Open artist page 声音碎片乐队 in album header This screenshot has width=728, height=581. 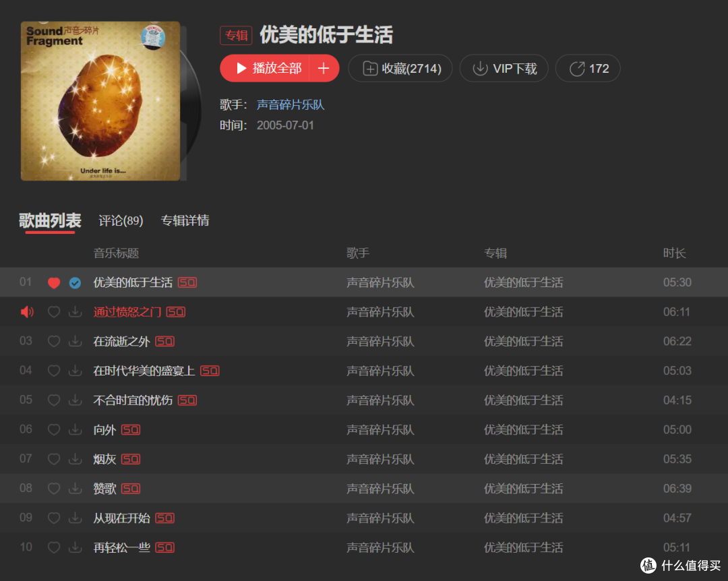pyautogui.click(x=291, y=104)
